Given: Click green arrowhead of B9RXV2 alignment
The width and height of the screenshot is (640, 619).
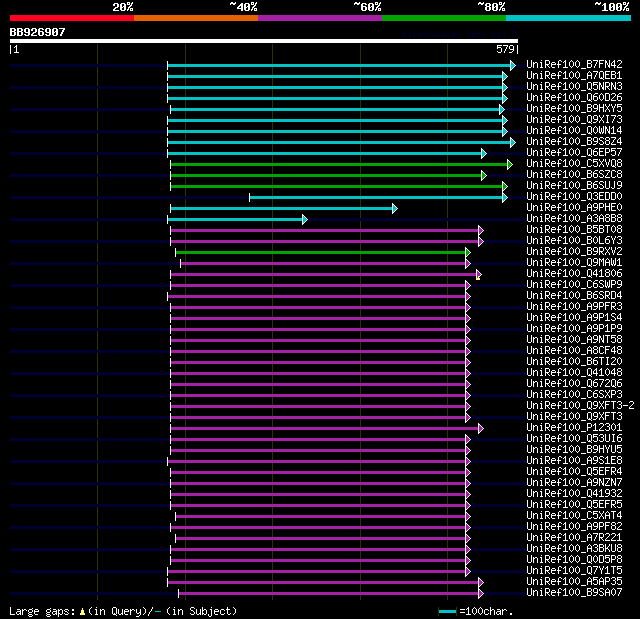Looking at the screenshot, I should 468,253.
